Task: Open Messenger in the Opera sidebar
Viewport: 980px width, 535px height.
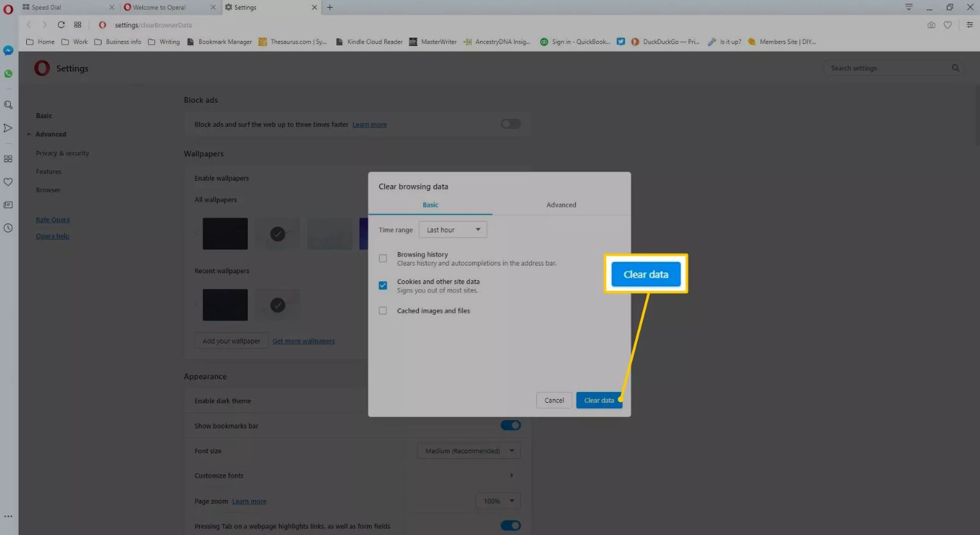Action: pyautogui.click(x=8, y=50)
